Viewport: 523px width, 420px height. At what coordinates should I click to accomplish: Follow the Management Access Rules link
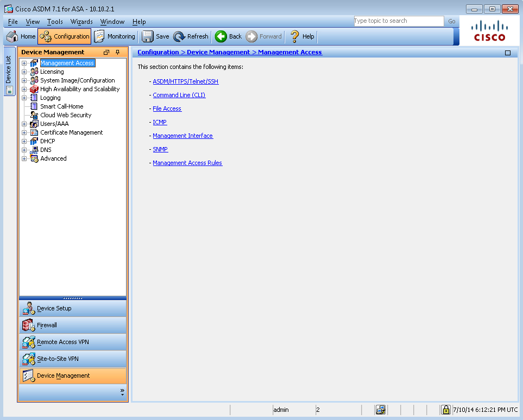coord(187,163)
